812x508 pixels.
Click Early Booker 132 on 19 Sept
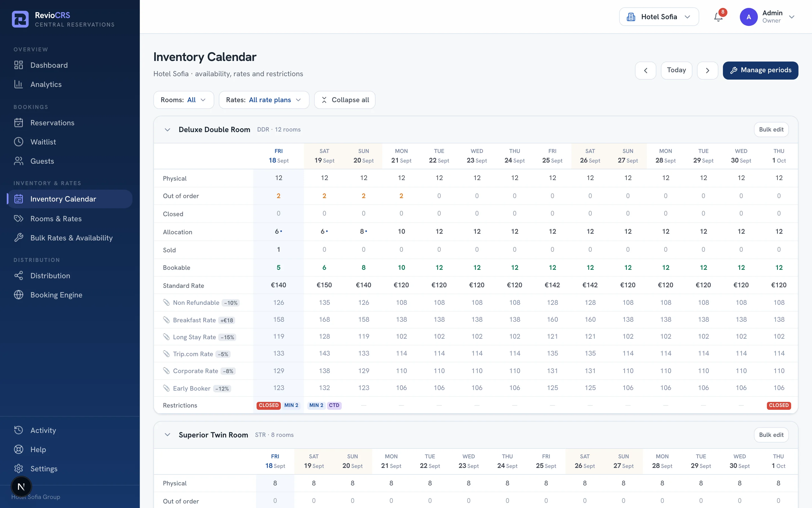point(324,388)
